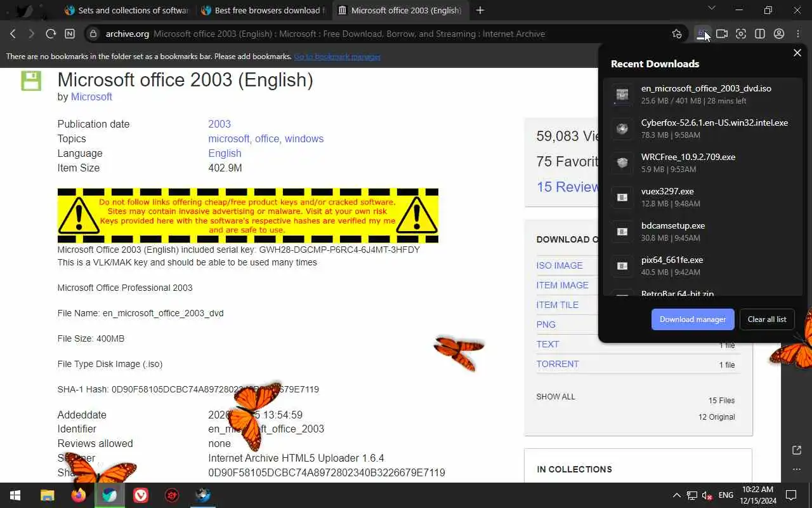Image resolution: width=812 pixels, height=508 pixels.
Task: Click the share icon at page's right edge
Action: [797, 450]
